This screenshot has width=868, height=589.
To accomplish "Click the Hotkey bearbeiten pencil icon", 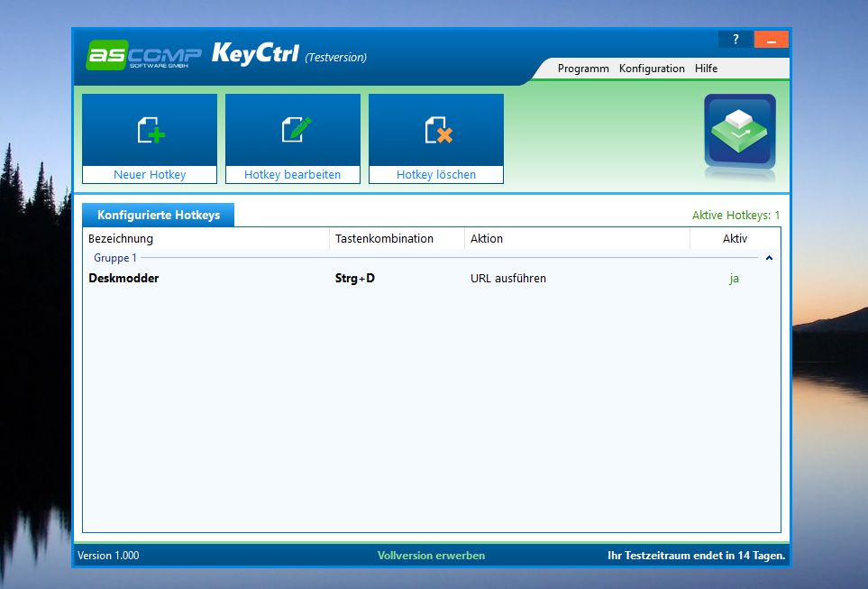I will tap(297, 130).
